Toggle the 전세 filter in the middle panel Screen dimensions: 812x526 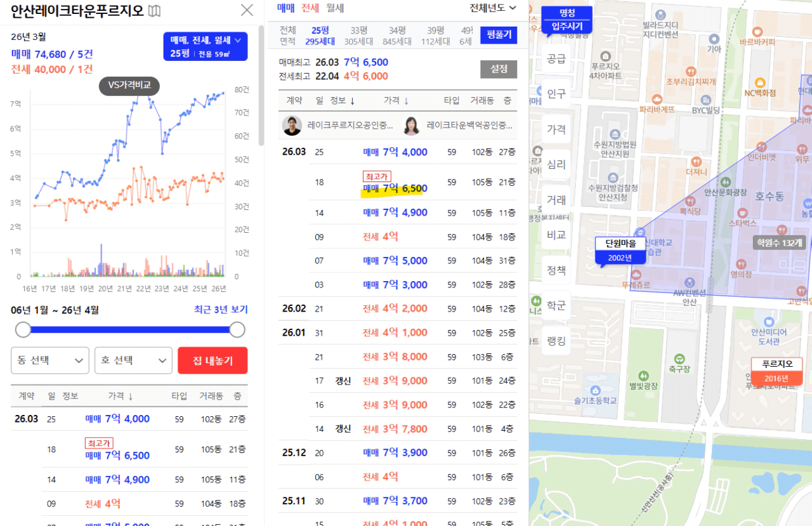pyautogui.click(x=310, y=8)
